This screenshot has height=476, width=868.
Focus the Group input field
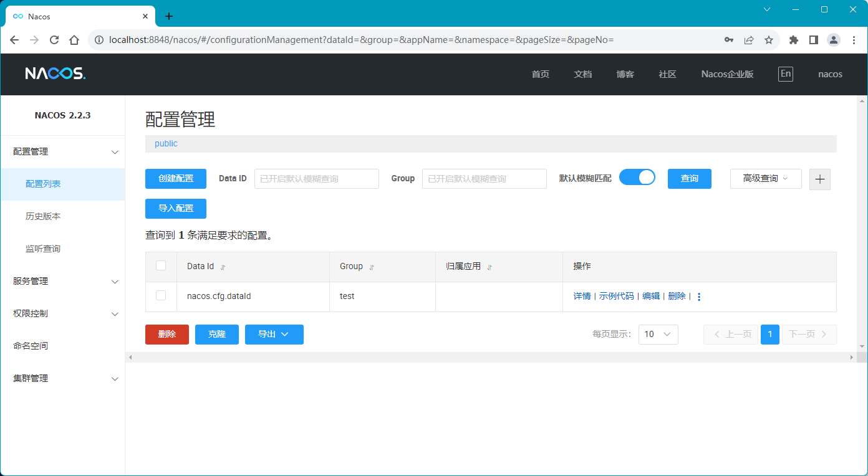point(485,179)
